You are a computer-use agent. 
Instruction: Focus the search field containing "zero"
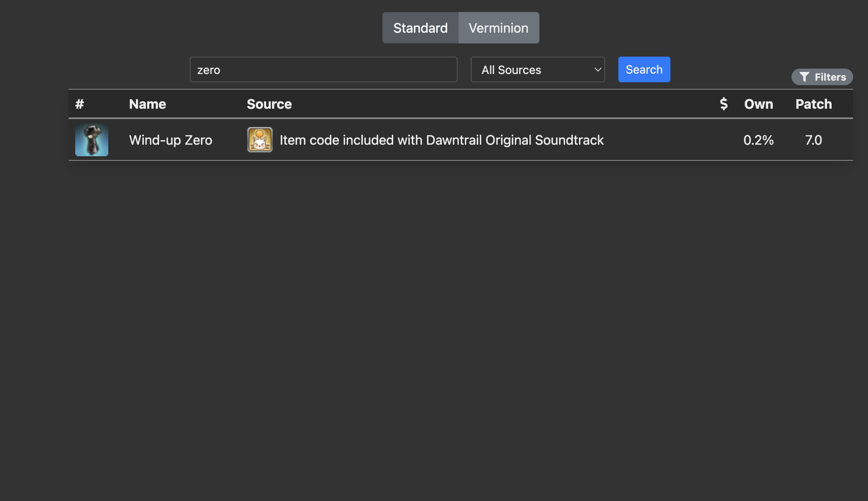[323, 69]
